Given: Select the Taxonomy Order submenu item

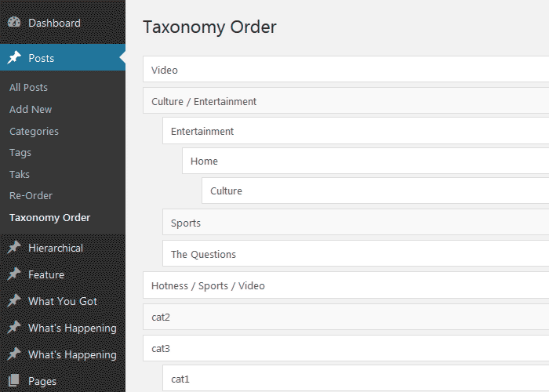Looking at the screenshot, I should (49, 218).
